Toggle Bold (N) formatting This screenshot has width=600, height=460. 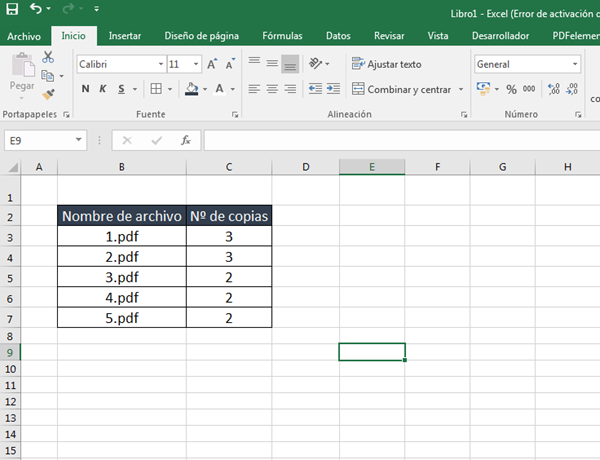pyautogui.click(x=86, y=89)
